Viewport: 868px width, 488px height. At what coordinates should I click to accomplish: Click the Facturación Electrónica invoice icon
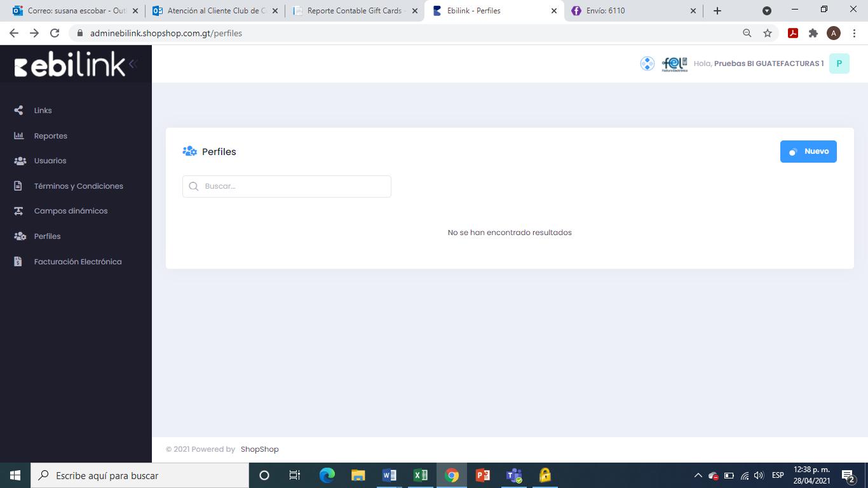pyautogui.click(x=18, y=262)
